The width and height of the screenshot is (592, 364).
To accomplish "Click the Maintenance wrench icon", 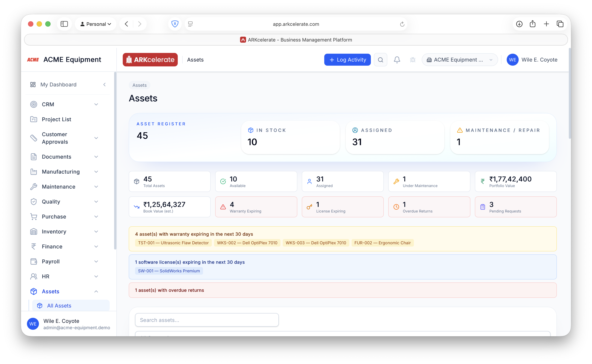I will coord(34,186).
